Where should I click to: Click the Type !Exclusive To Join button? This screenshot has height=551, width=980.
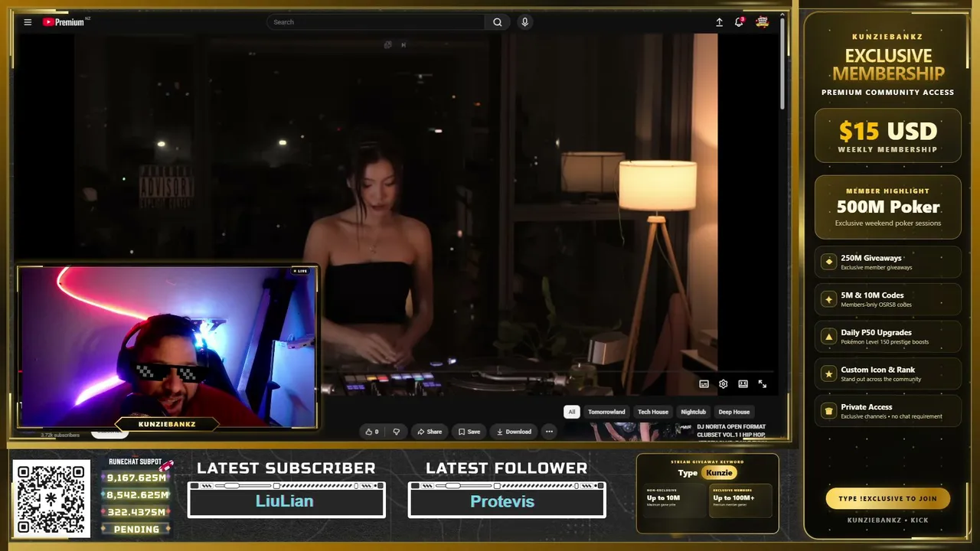(x=887, y=498)
